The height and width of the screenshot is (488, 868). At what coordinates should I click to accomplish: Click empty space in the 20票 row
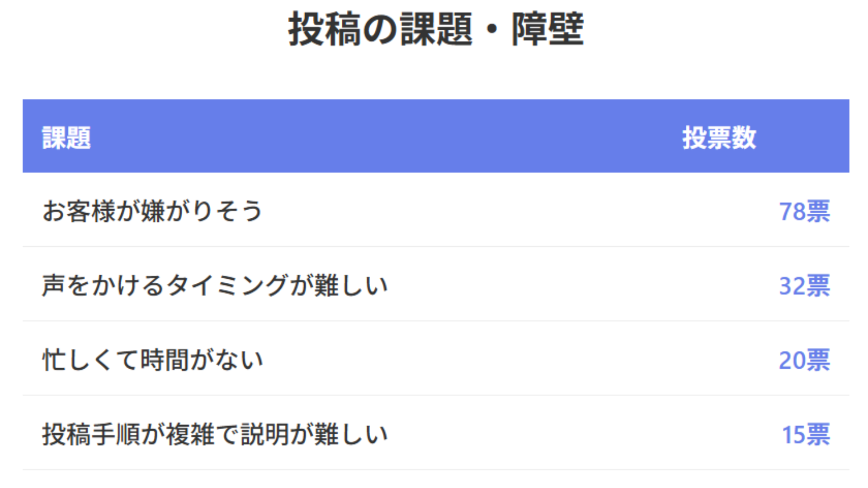point(520,360)
